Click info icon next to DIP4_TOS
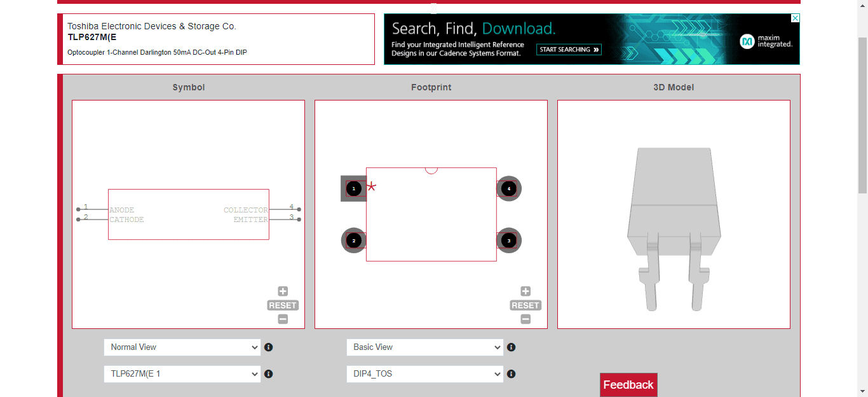Viewport: 868px width, 397px height. pyautogui.click(x=512, y=374)
